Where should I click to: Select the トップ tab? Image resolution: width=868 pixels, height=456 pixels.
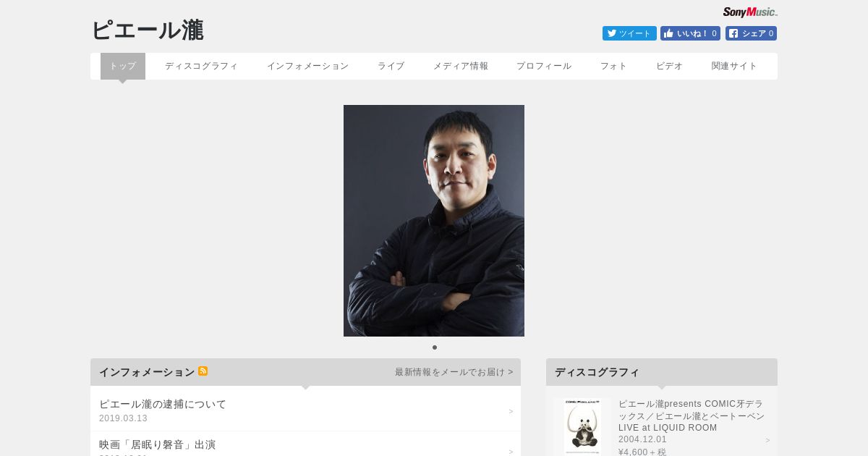pos(123,66)
